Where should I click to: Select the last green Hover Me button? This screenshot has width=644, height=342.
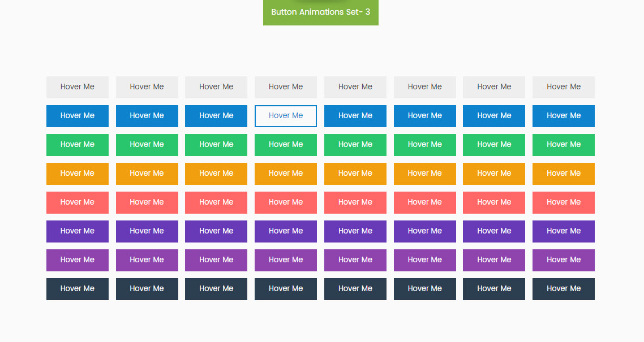pyautogui.click(x=564, y=145)
